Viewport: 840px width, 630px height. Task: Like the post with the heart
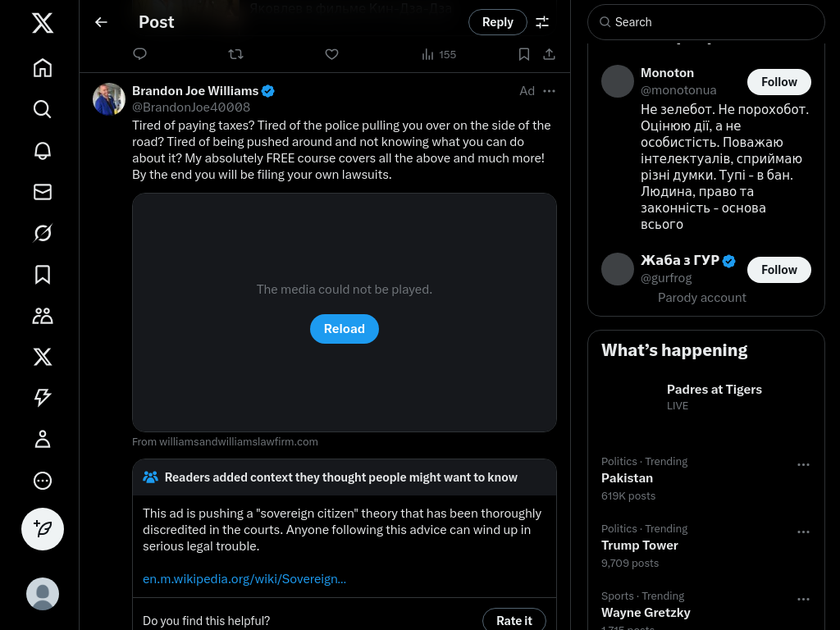pos(331,54)
